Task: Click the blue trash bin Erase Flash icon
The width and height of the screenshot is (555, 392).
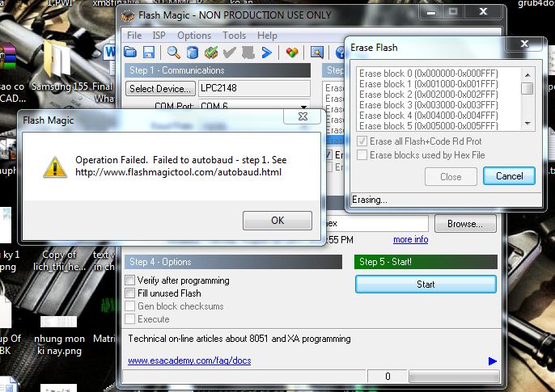Action: coord(193,53)
